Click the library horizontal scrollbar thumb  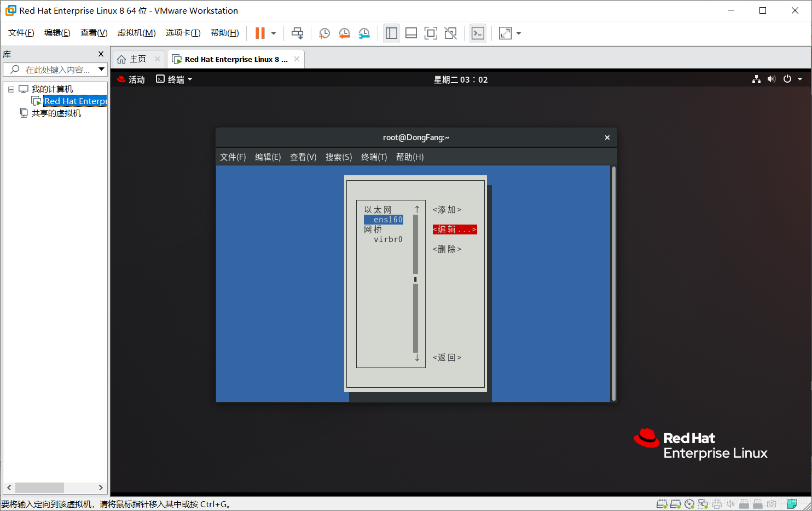coord(39,487)
